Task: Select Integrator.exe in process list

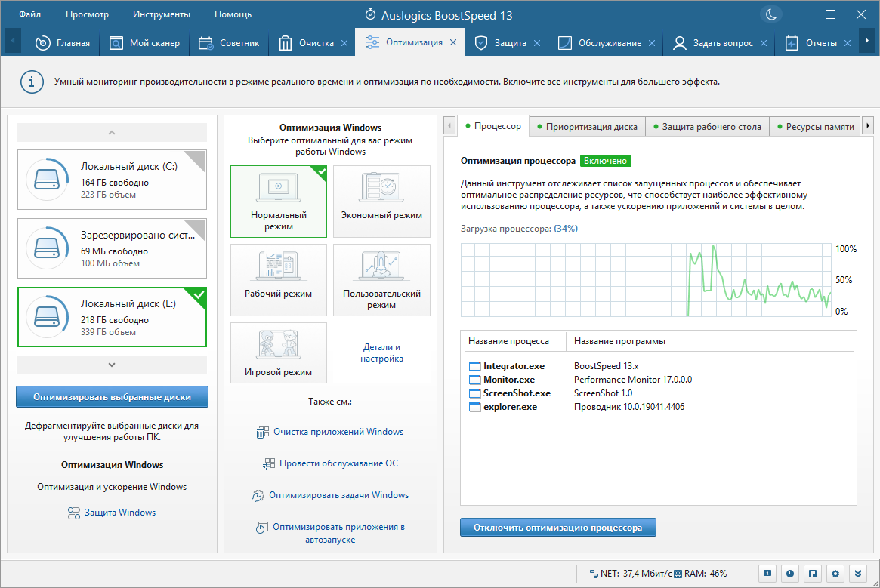Action: coord(514,366)
